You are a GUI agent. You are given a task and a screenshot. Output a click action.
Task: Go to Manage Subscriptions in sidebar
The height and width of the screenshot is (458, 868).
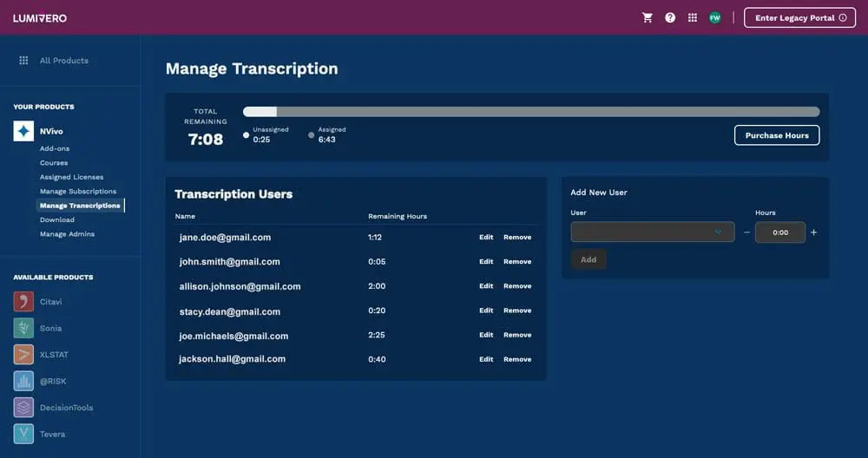[x=78, y=192]
